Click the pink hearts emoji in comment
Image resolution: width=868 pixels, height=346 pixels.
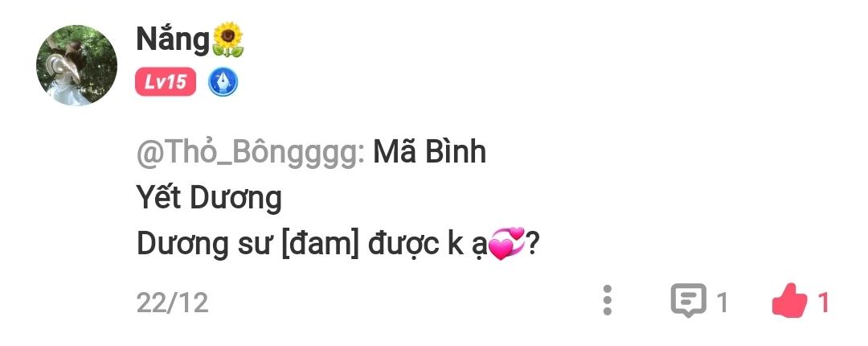click(x=507, y=244)
